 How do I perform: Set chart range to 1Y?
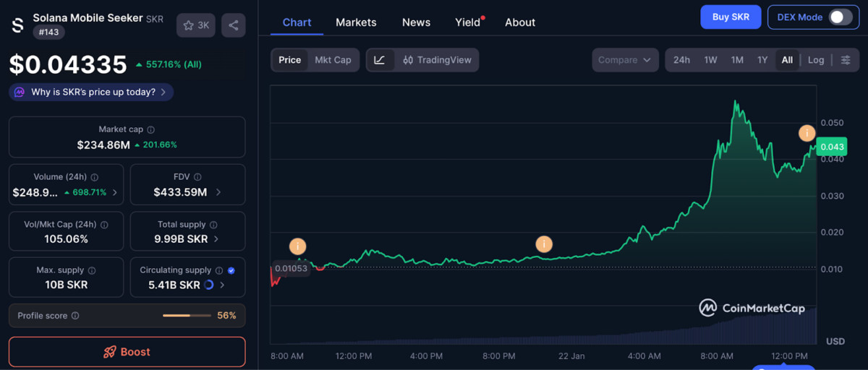(762, 60)
